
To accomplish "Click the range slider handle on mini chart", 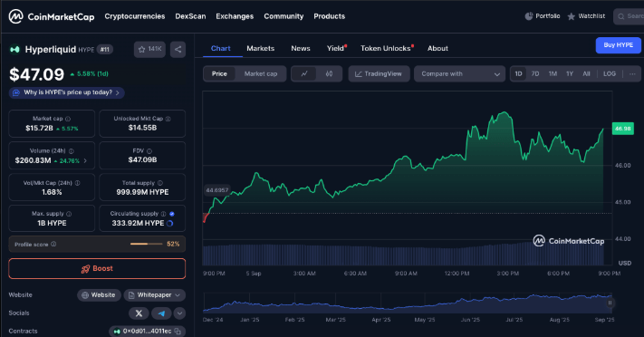I will pos(610,303).
